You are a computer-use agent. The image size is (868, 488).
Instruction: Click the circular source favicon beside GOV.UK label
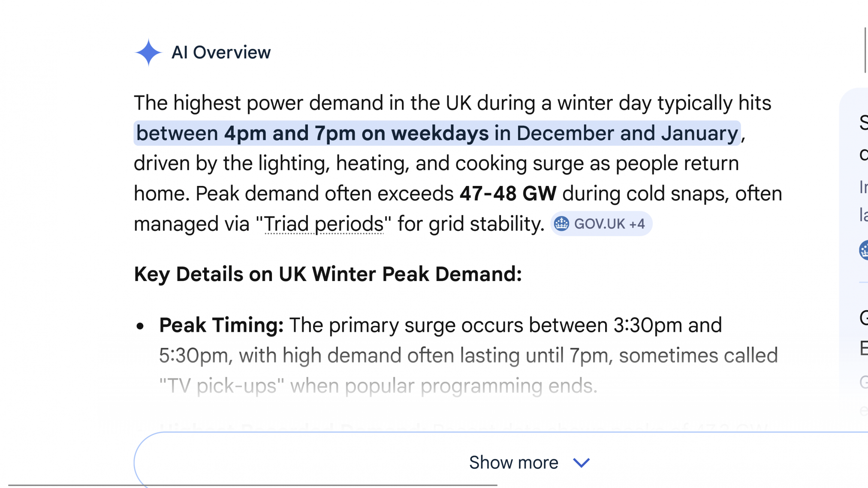point(562,223)
